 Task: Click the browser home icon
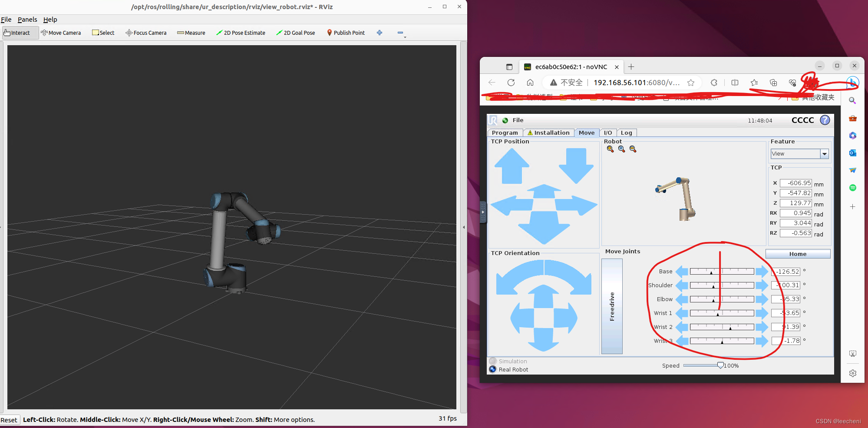(x=530, y=83)
